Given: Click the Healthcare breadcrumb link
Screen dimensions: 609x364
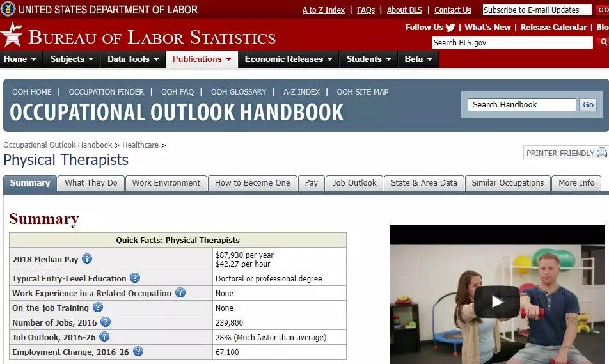Looking at the screenshot, I should (x=140, y=145).
